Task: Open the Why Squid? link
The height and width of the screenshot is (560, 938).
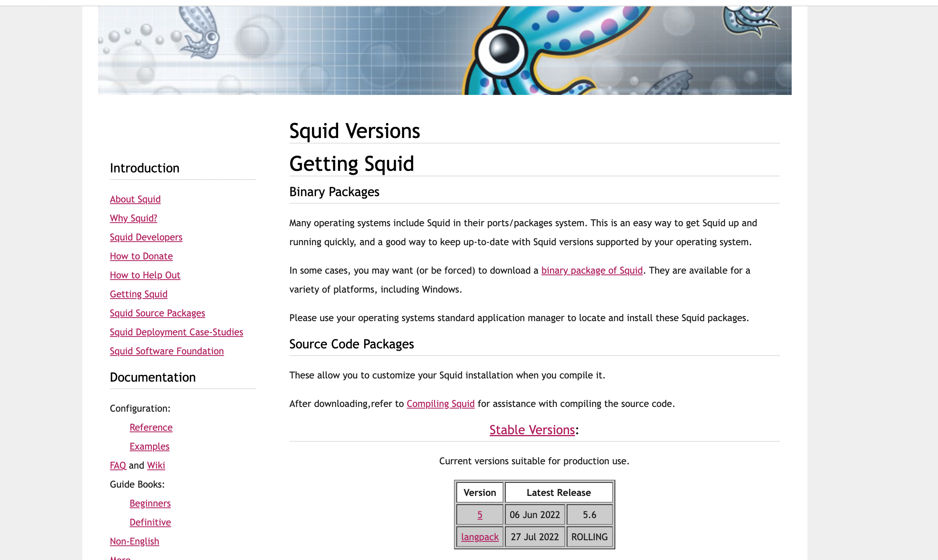Action: (133, 218)
